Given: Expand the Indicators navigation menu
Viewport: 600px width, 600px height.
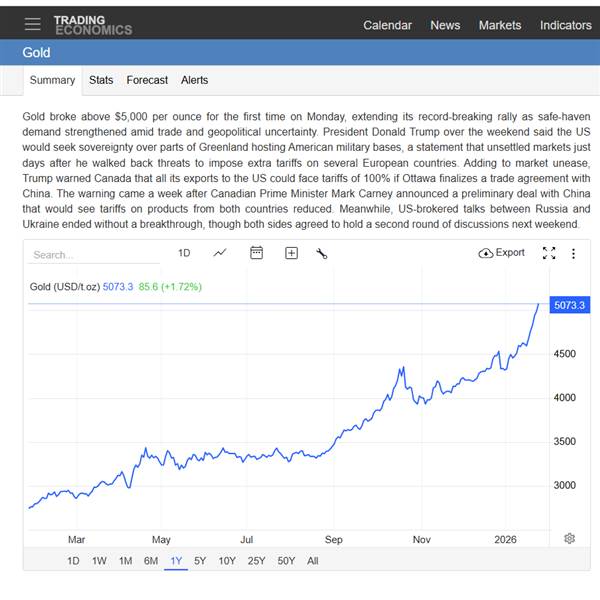Looking at the screenshot, I should tap(565, 25).
